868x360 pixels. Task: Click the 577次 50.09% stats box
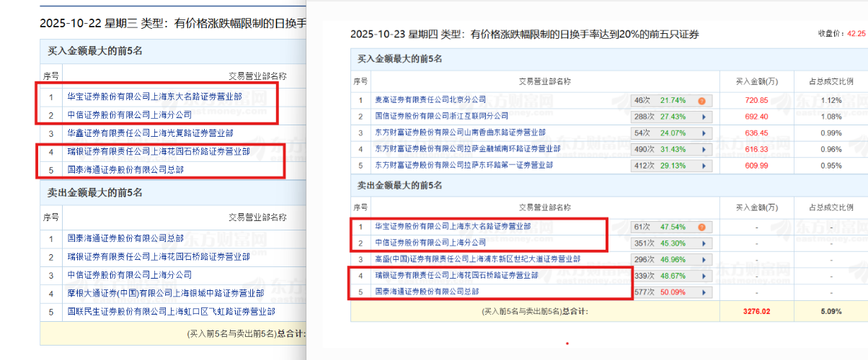coord(672,292)
